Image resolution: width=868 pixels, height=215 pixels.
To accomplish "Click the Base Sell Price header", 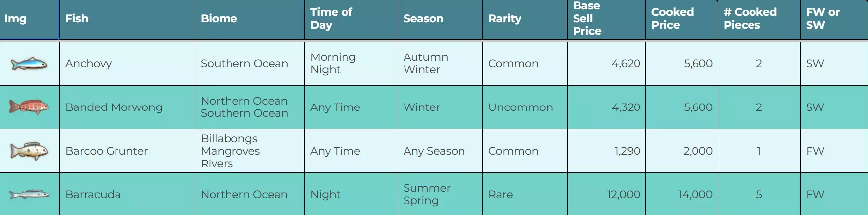I will (587, 19).
